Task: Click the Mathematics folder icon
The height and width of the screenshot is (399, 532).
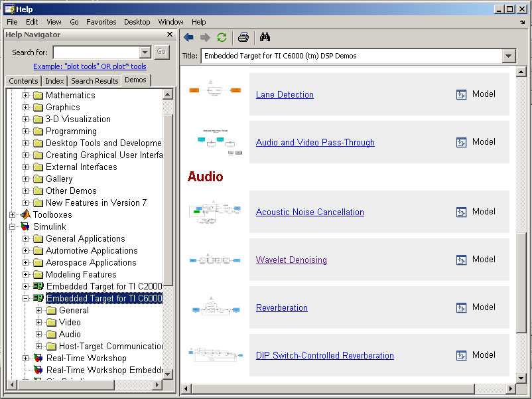Action: [38, 95]
